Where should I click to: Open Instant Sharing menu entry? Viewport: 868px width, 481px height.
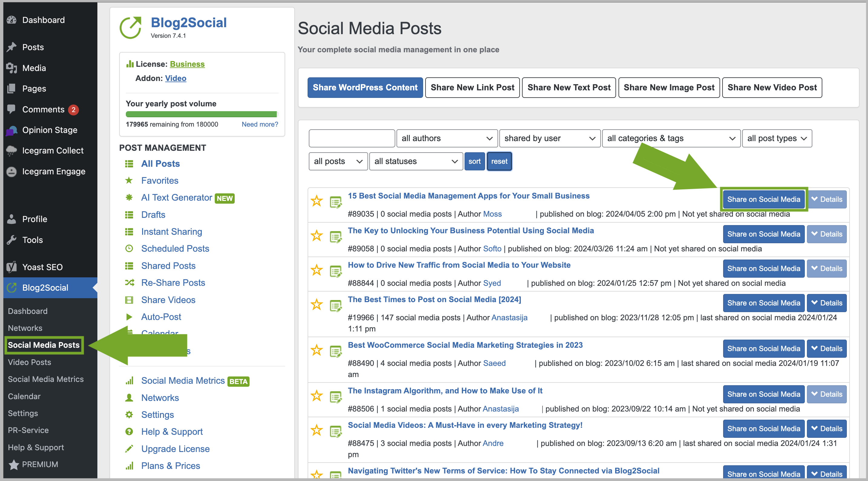171,231
